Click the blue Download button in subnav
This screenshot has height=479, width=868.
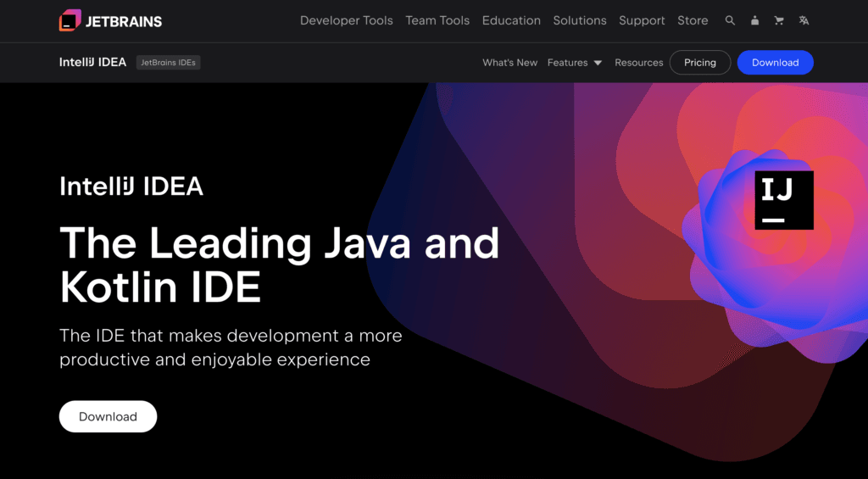point(775,63)
